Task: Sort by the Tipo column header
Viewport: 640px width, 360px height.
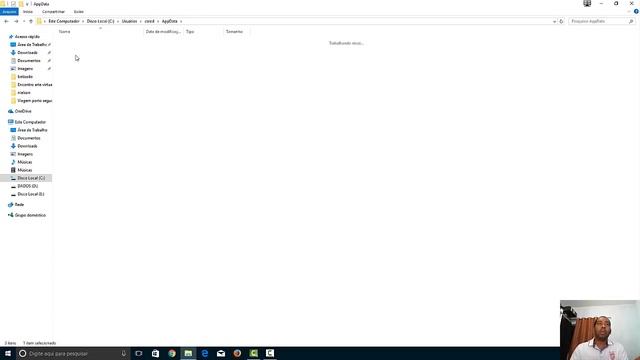Action: pos(190,31)
